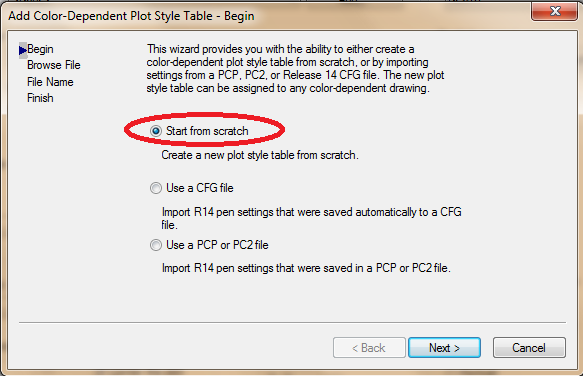
Task: Click the 'Use a CFG file' label text
Action: 200,188
